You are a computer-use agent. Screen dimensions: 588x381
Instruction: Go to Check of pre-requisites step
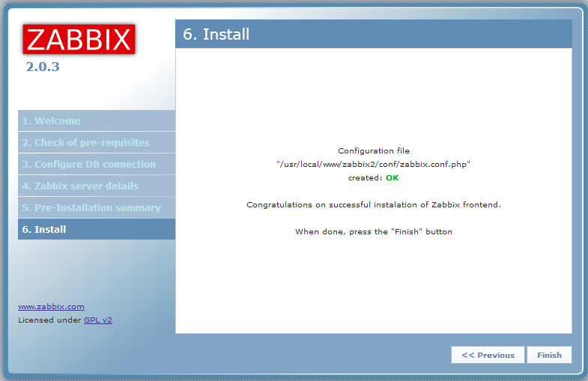click(85, 143)
